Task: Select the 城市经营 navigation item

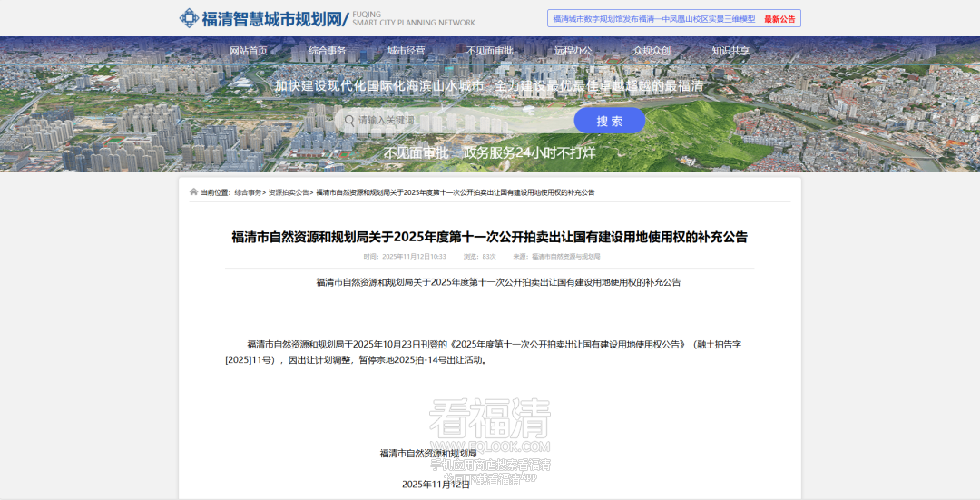Action: [x=407, y=51]
